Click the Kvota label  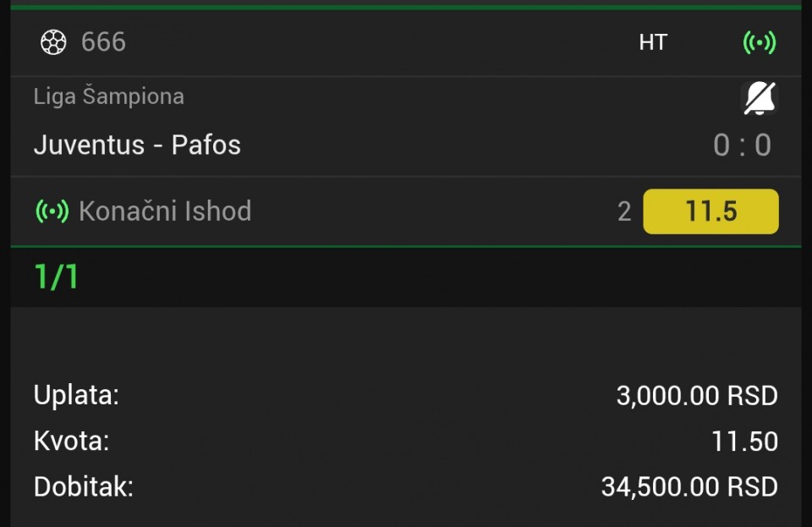pyautogui.click(x=71, y=441)
